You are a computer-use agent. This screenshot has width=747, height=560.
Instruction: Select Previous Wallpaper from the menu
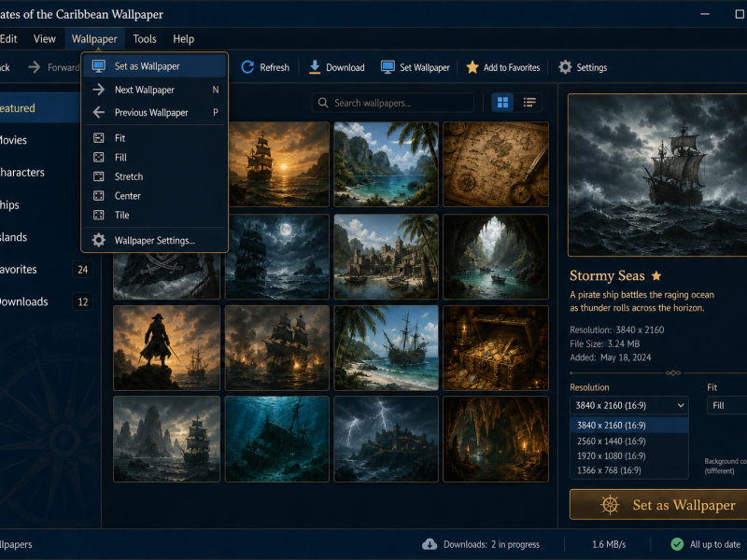coord(154,112)
